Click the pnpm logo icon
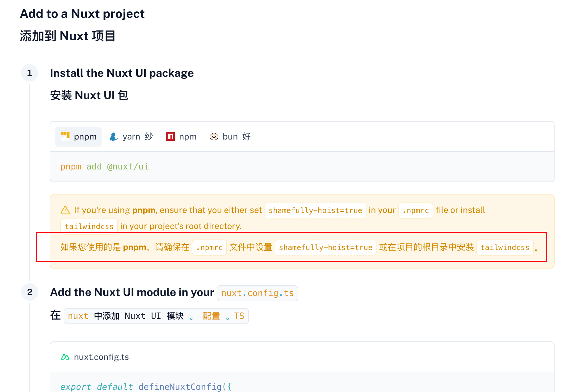Image resolution: width=570 pixels, height=392 pixels. tap(65, 136)
